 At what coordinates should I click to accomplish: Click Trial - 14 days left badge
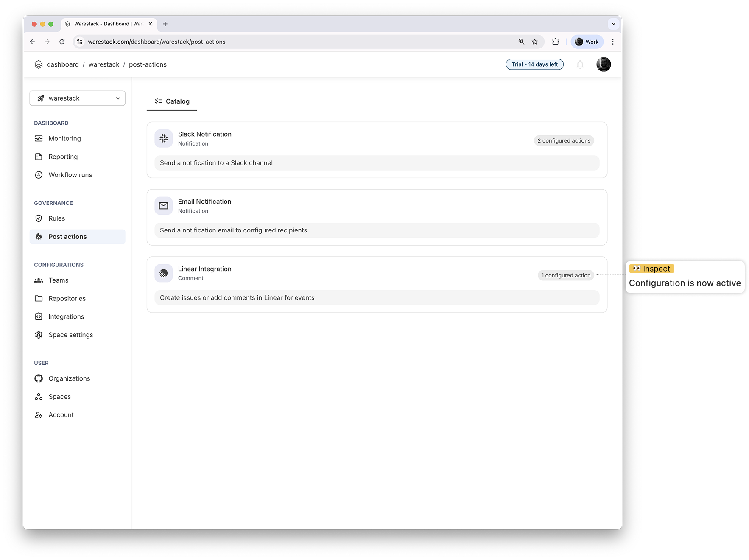tap(534, 64)
